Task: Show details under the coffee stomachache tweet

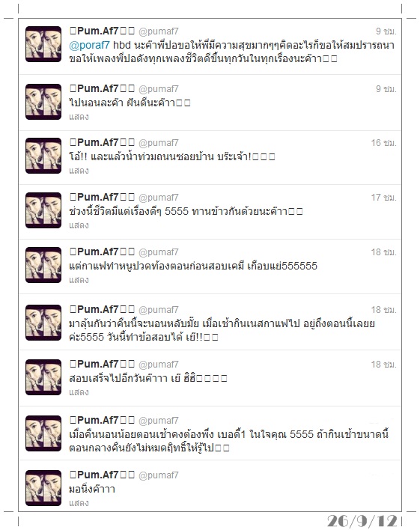Action: [x=79, y=280]
